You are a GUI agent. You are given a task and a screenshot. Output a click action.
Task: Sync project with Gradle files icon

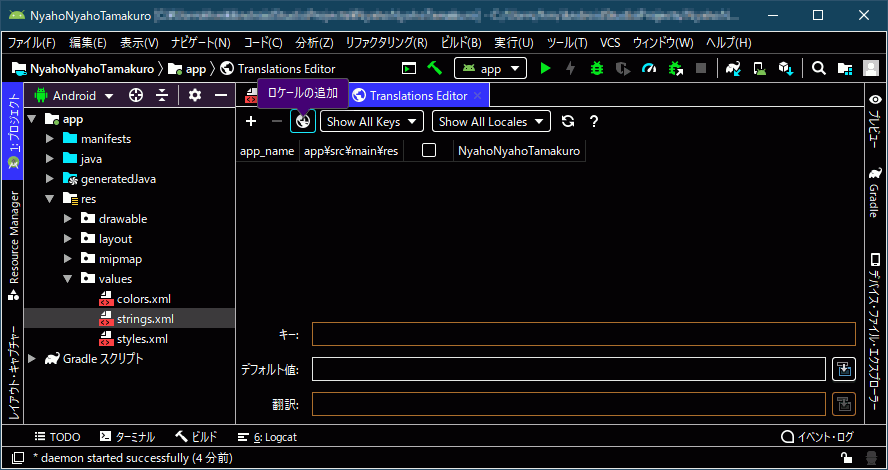click(733, 69)
